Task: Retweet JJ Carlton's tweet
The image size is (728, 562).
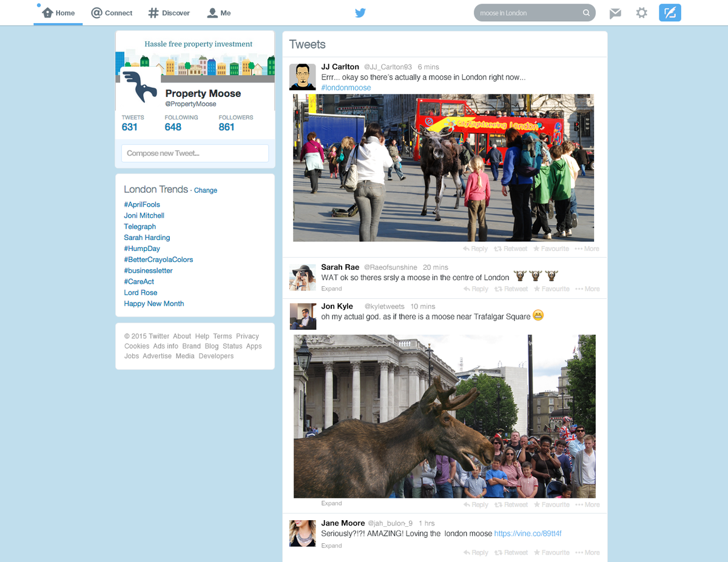Action: click(511, 249)
